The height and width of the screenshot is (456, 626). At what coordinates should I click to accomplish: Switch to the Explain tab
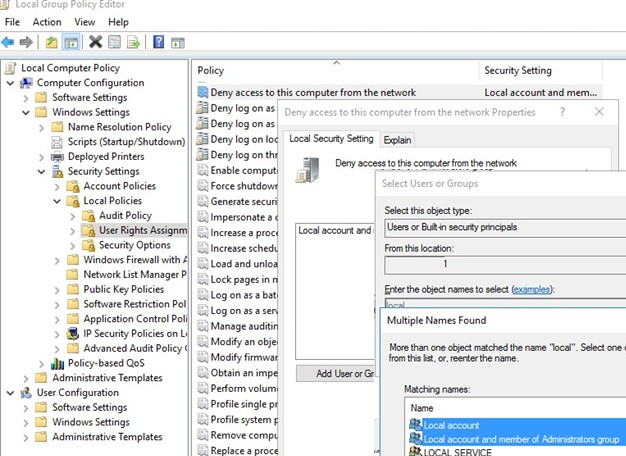397,140
